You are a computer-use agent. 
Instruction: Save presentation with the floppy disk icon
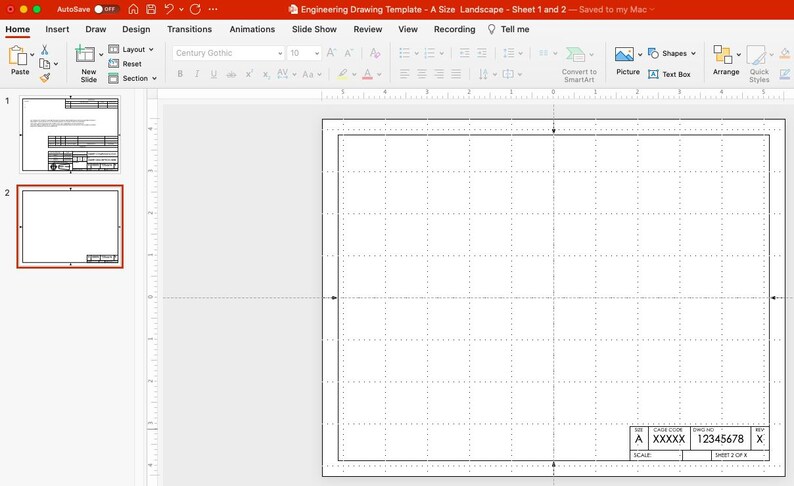tap(151, 9)
